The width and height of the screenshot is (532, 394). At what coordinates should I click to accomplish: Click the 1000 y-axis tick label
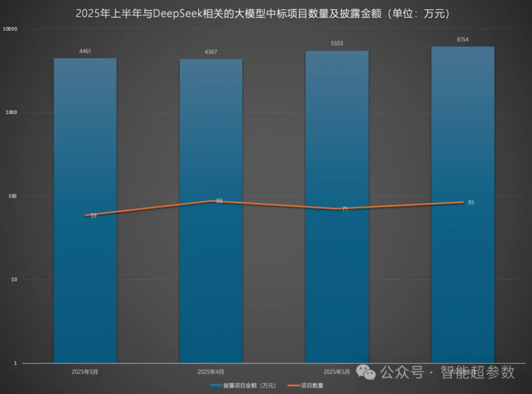(11, 112)
